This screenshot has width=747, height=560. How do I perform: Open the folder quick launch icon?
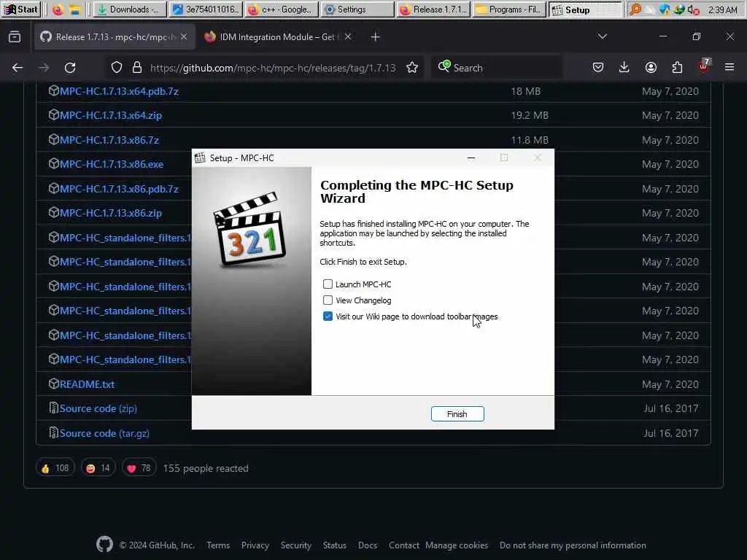click(75, 9)
